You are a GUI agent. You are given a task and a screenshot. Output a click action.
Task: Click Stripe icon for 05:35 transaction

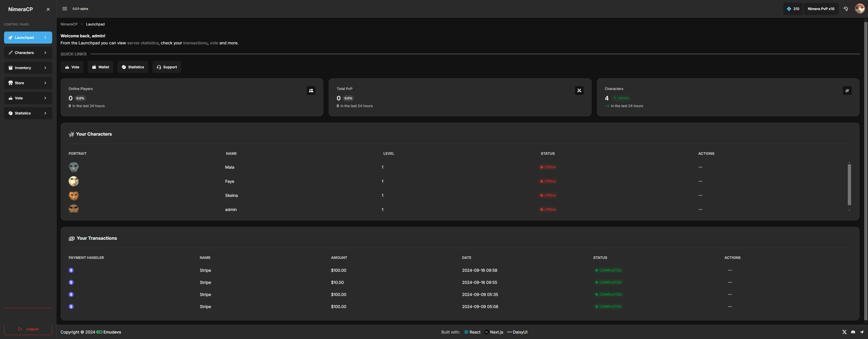click(71, 295)
